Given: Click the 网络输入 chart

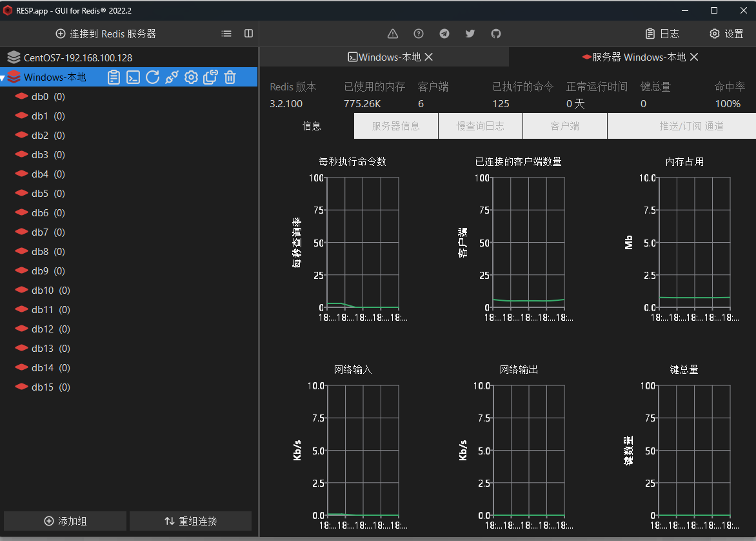Looking at the screenshot, I should tap(363, 450).
